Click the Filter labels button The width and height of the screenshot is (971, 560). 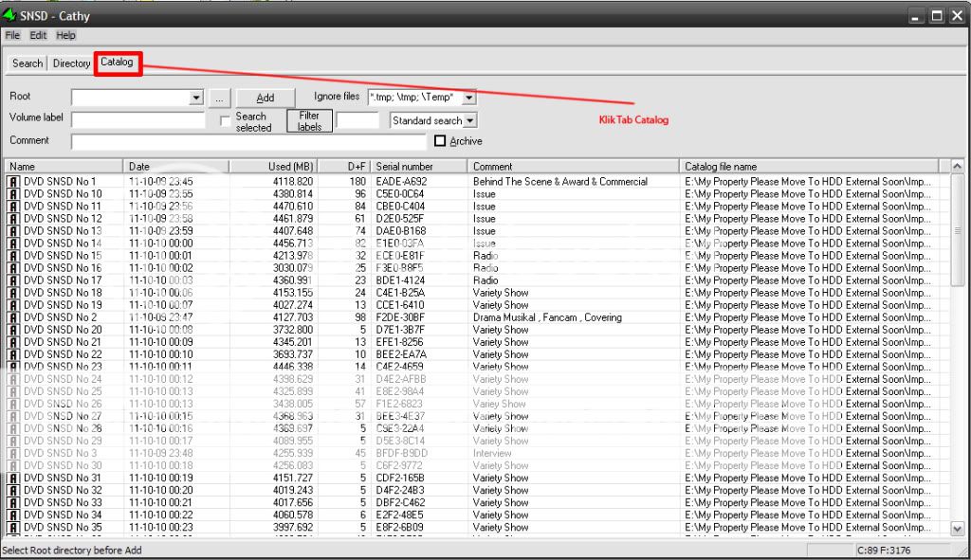pyautogui.click(x=310, y=120)
